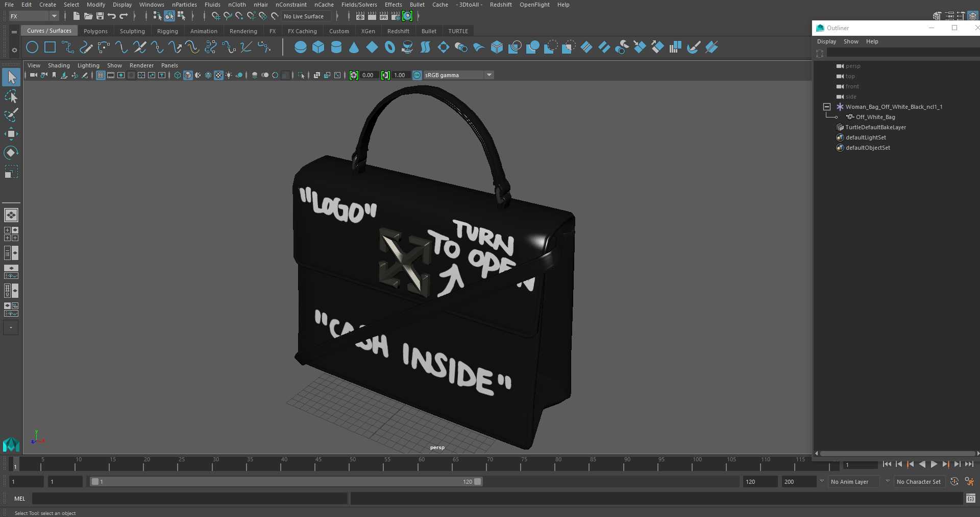Toggle the viewport grid display
Image resolution: width=980 pixels, height=517 pixels.
point(101,75)
